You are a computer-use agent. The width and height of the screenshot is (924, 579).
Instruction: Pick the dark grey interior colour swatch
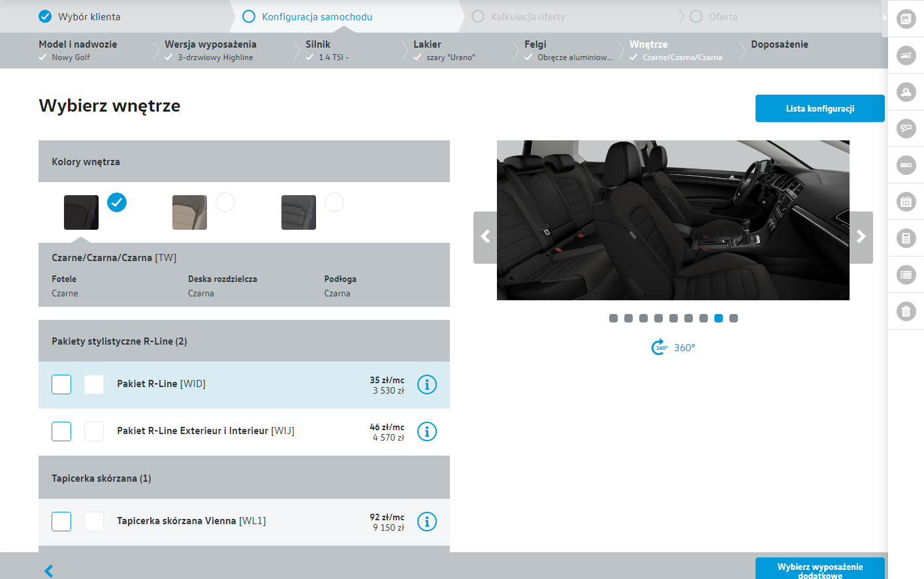[x=298, y=212]
